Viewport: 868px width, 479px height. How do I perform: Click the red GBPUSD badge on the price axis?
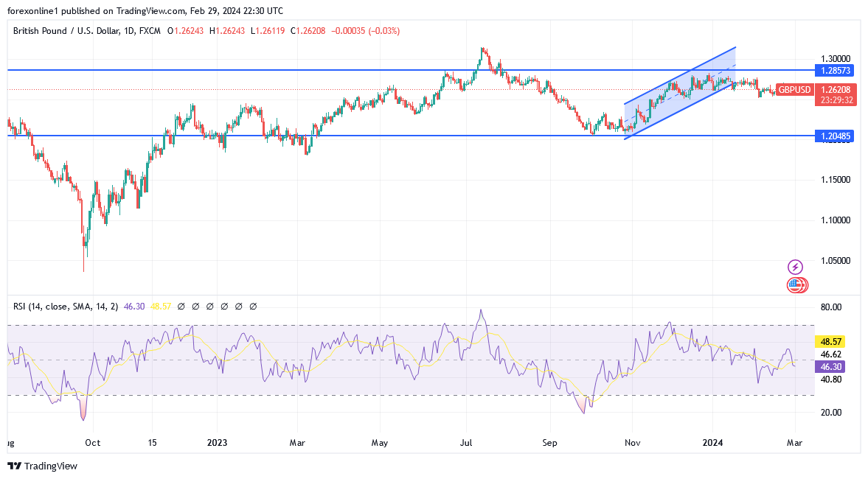pos(795,91)
